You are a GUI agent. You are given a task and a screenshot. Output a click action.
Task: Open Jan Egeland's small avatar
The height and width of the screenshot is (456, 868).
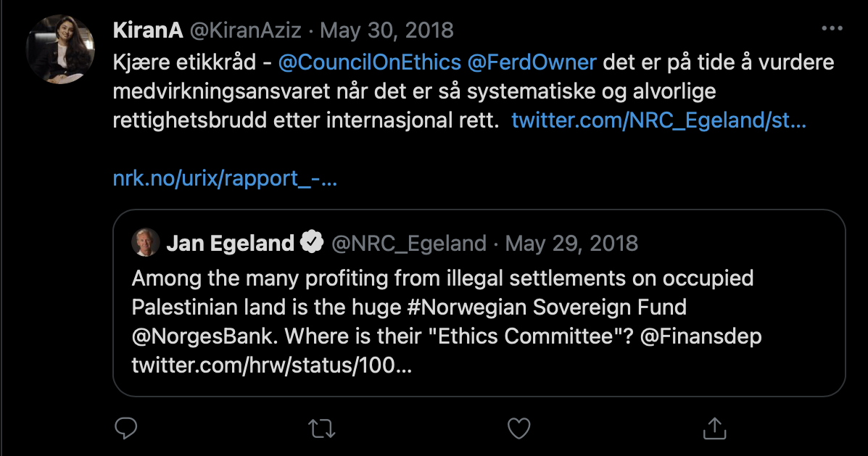click(x=146, y=243)
